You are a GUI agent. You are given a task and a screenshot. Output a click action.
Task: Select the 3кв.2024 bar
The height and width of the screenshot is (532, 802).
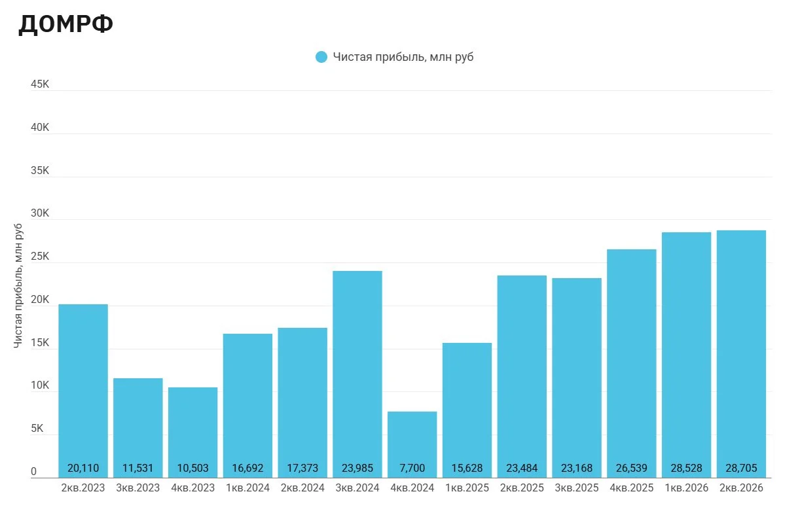pos(357,374)
